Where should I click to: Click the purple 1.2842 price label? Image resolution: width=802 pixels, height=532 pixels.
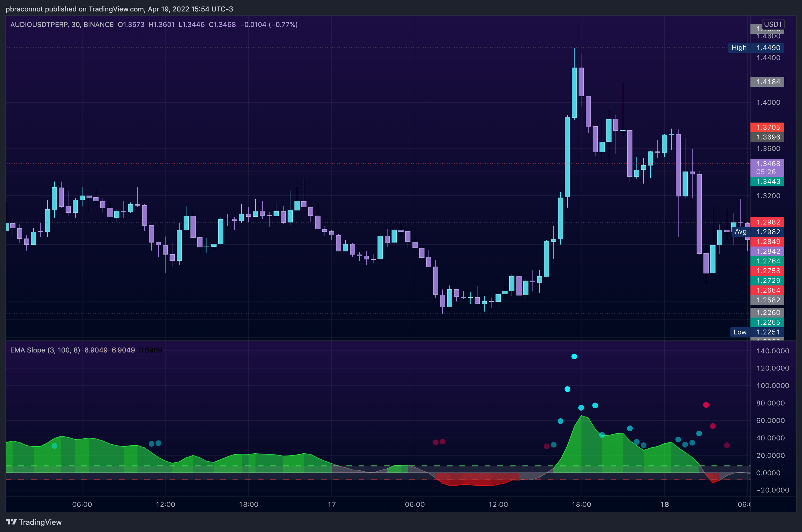[767, 251]
